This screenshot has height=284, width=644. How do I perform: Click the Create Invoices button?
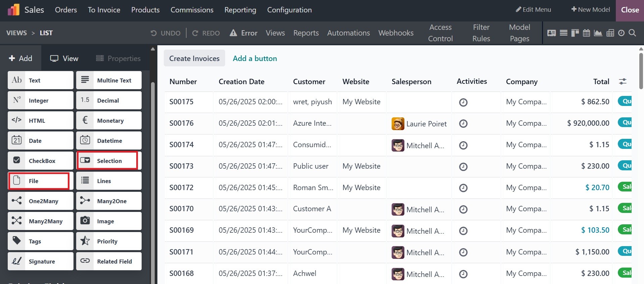194,58
